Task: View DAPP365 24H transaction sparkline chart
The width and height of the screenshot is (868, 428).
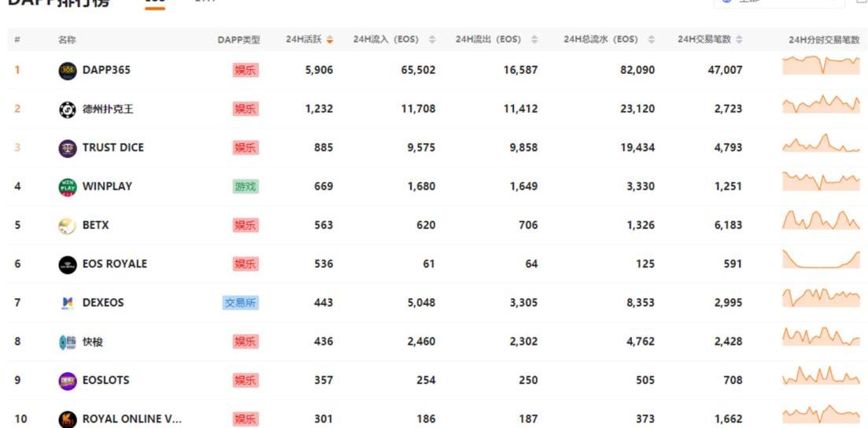Action: coord(821,66)
